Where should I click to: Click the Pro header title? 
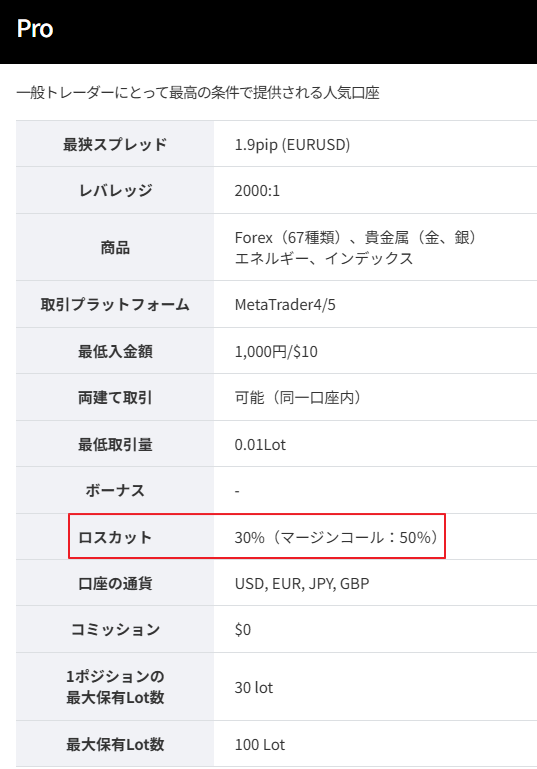coord(35,28)
